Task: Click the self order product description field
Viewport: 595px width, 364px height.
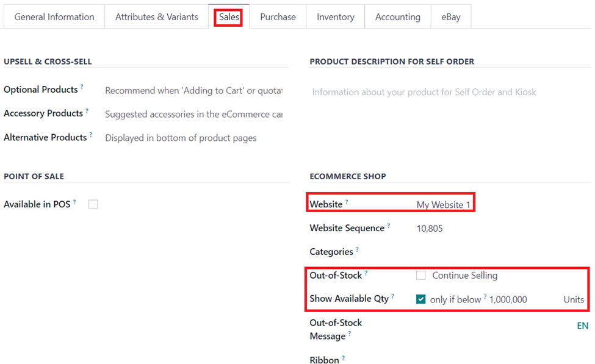Action: tap(450, 92)
